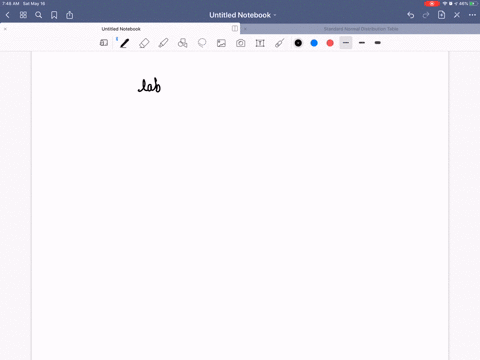Tap the handwritten word "lab"
The image size is (480, 360).
[x=149, y=85]
